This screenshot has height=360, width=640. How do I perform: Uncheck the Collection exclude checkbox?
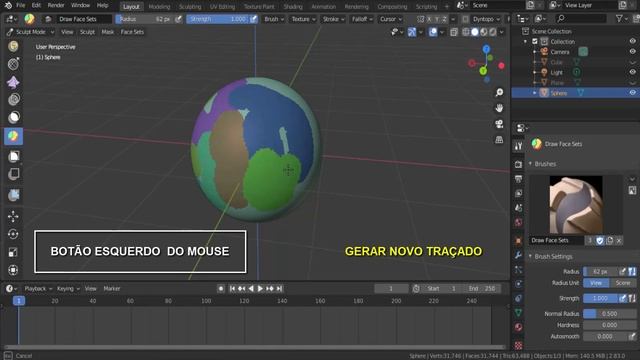pyautogui.click(x=535, y=41)
